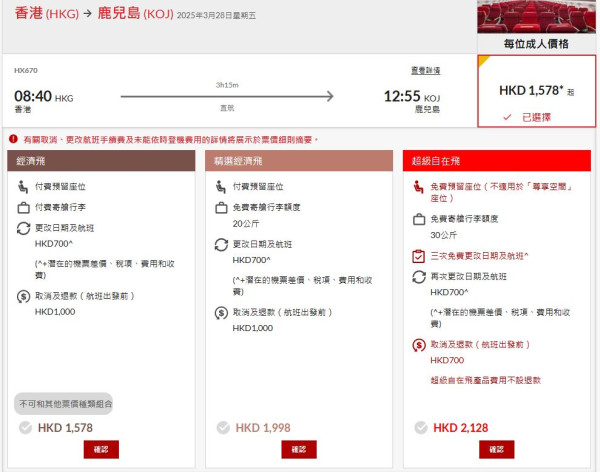
Task: Click 付費寄艙行李 in 經濟飛 column
Action: (60, 207)
